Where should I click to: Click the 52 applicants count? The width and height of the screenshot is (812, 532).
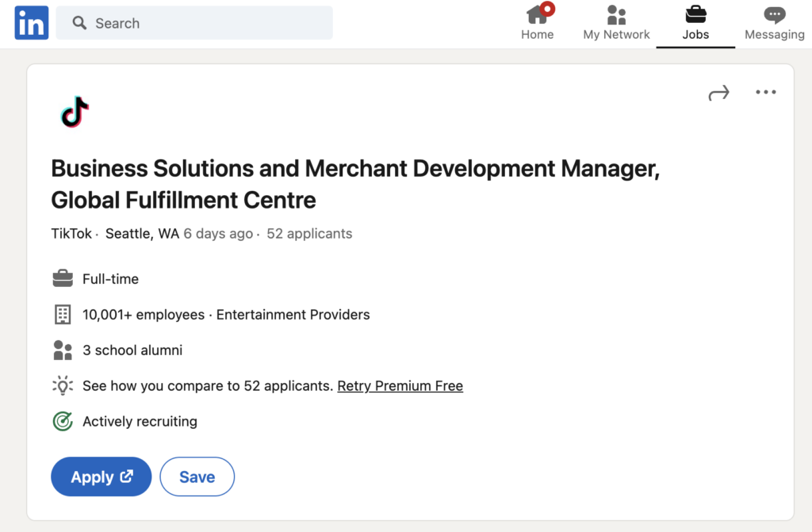pyautogui.click(x=309, y=234)
